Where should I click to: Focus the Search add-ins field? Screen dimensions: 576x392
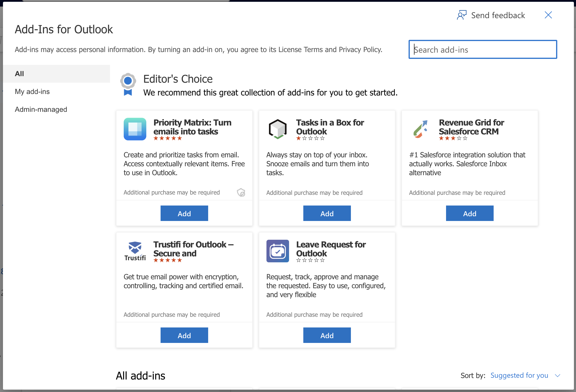(482, 50)
